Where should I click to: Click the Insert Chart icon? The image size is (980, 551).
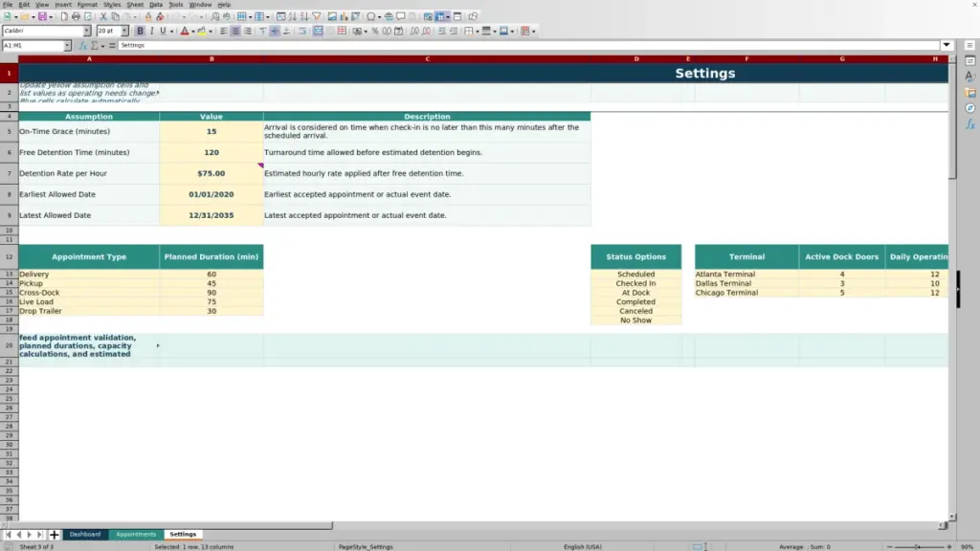(x=344, y=16)
